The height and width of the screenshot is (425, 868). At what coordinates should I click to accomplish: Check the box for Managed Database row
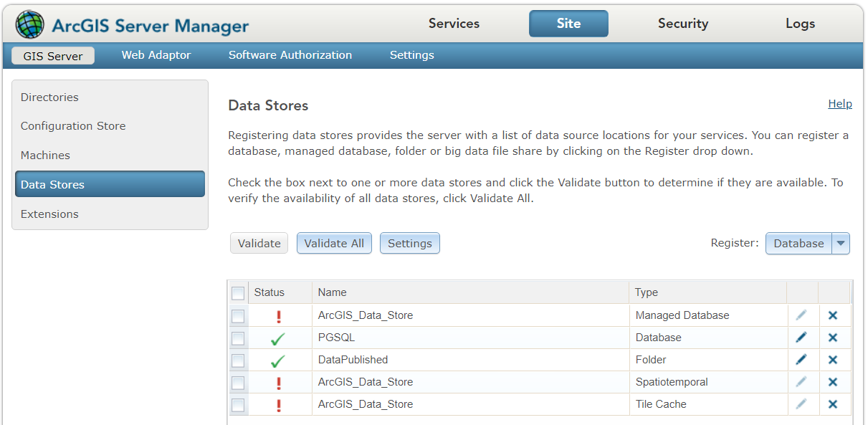pos(238,315)
